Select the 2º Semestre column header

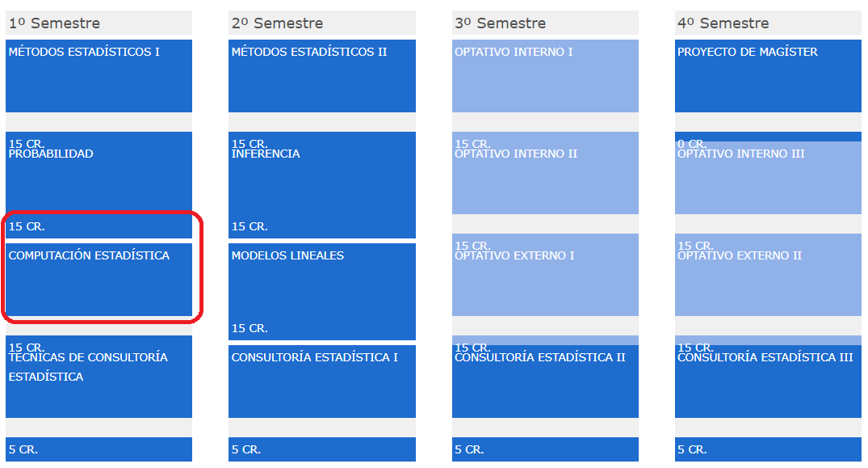pos(321,23)
